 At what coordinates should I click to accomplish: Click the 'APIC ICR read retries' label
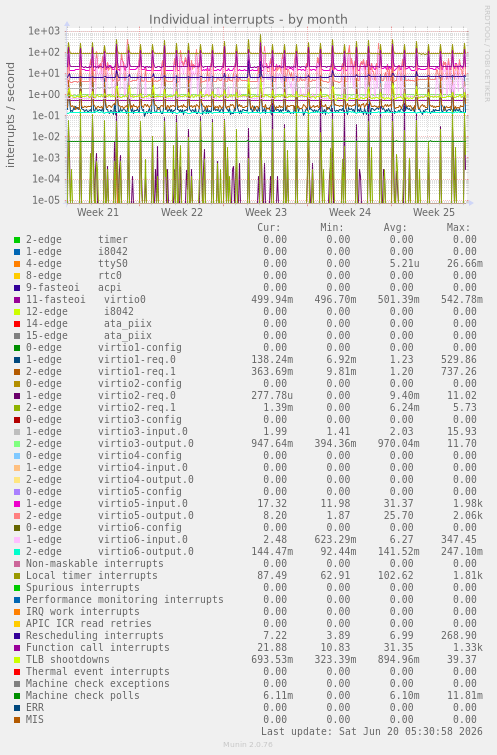89,624
